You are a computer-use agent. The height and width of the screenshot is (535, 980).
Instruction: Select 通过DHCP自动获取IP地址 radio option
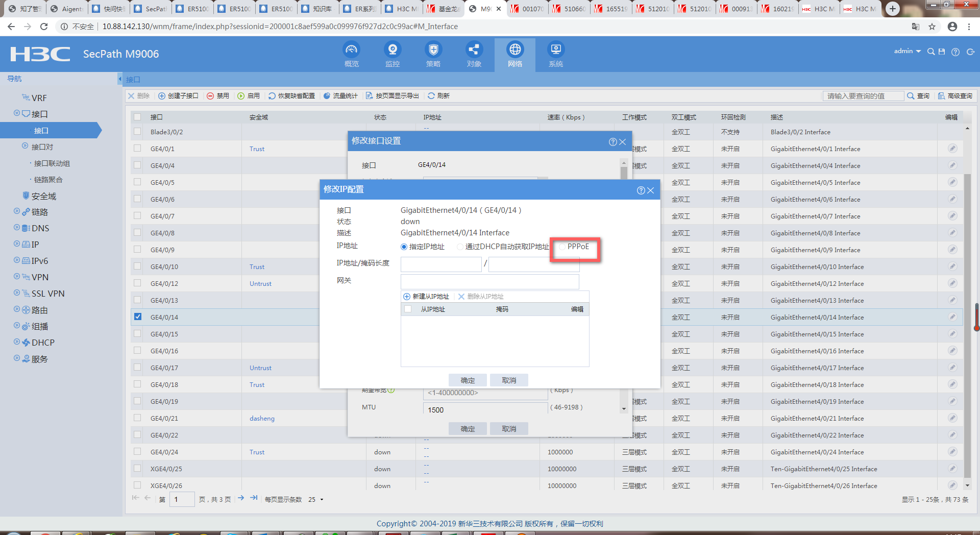pyautogui.click(x=460, y=247)
